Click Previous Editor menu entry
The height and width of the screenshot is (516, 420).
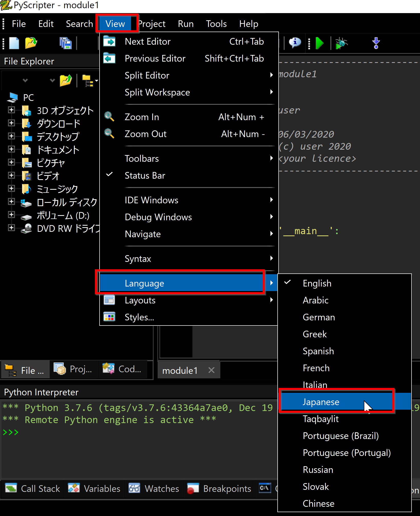(189, 59)
